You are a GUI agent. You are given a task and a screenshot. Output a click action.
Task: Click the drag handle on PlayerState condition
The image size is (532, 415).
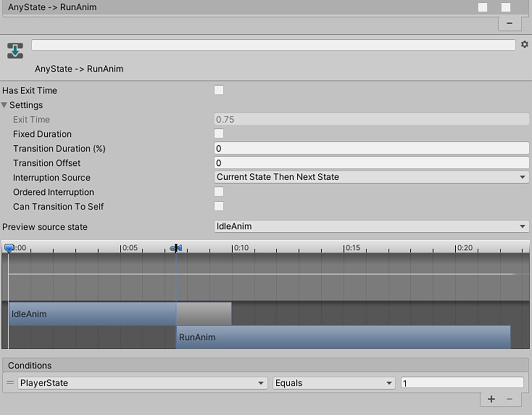(x=10, y=383)
